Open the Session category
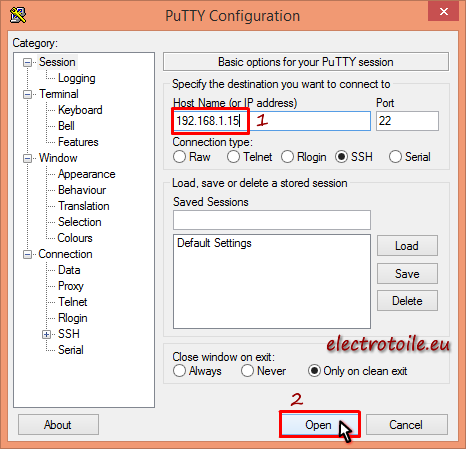 pyautogui.click(x=57, y=62)
